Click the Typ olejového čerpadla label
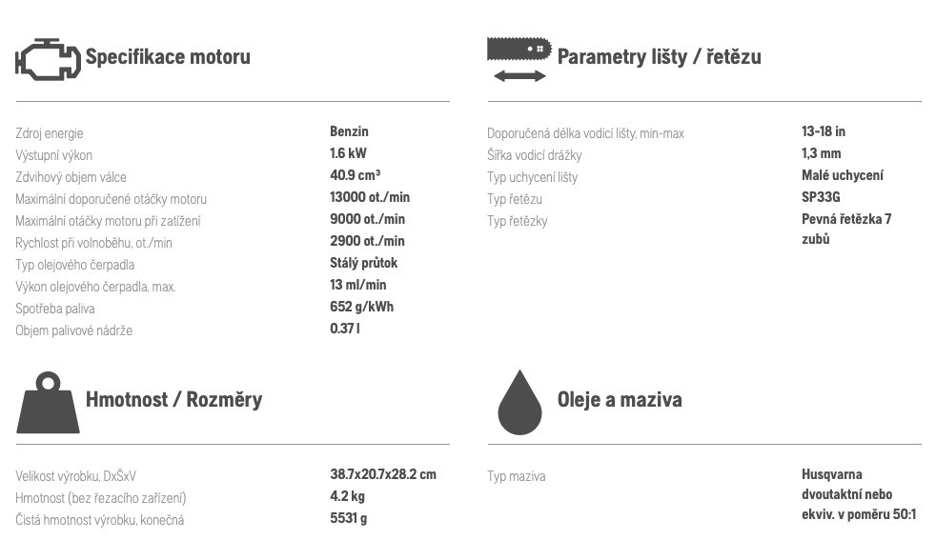The image size is (936, 560). pyautogui.click(x=74, y=265)
